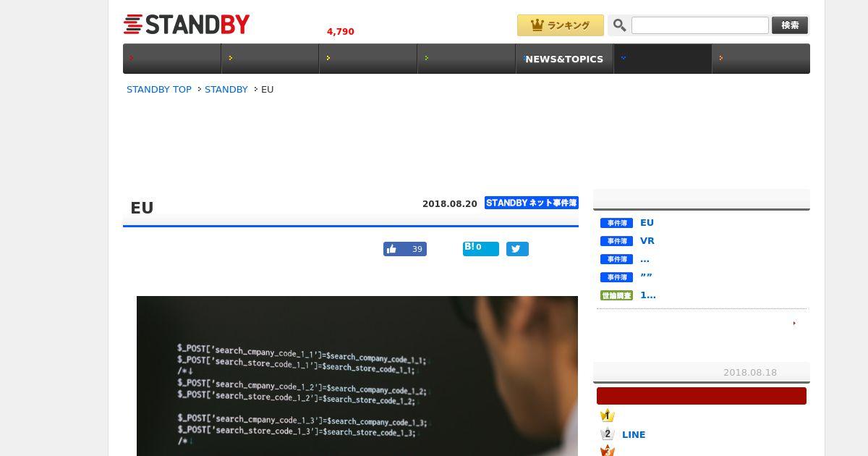Screen dimensions: 868x456
Task: Open sidebar link starting with 1…
Action: coord(648,295)
